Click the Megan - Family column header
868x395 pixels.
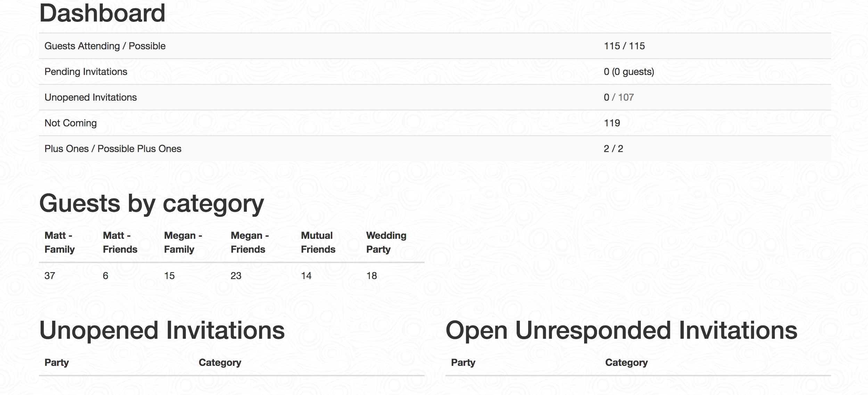tap(183, 242)
